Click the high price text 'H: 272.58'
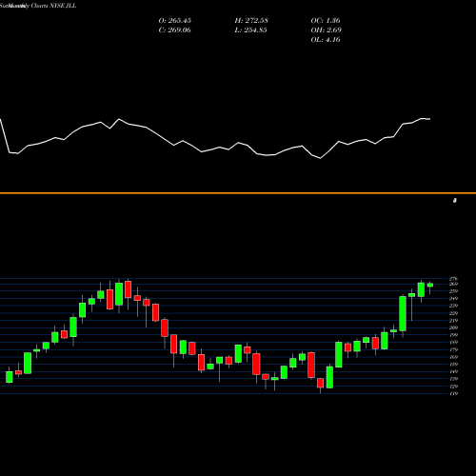Image resolution: width=476 pixels, height=476 pixels. click(x=251, y=21)
